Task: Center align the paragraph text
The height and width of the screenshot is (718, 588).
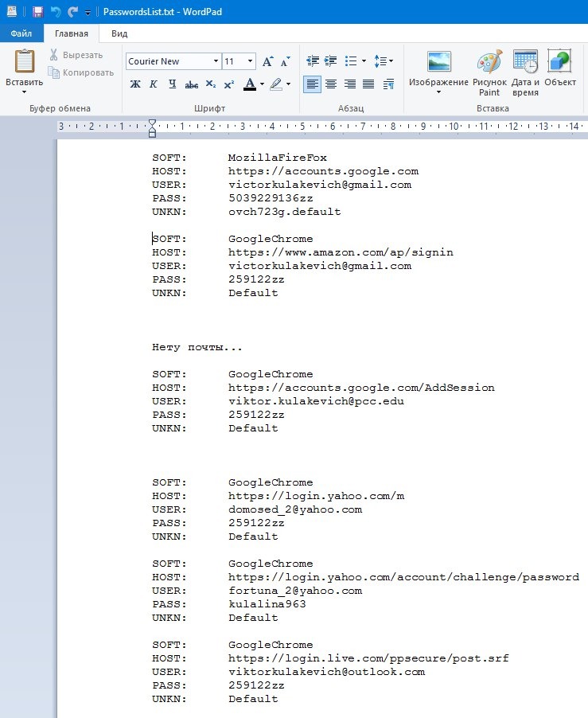Action: [x=331, y=84]
